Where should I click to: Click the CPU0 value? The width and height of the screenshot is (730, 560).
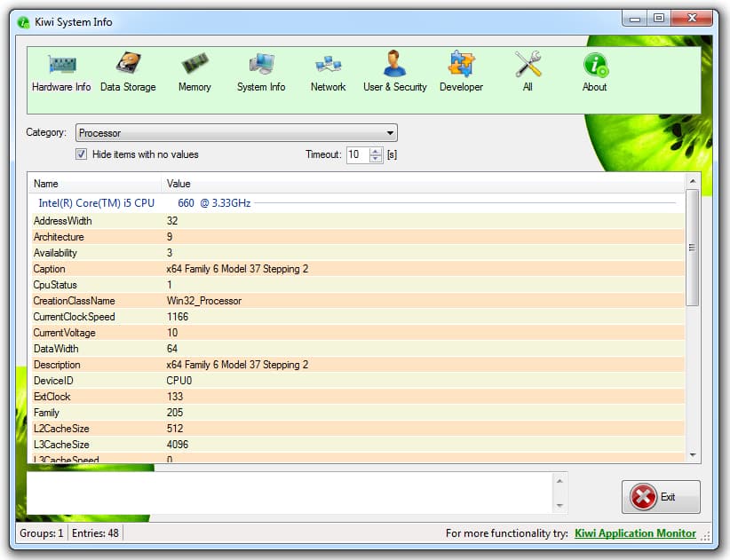point(179,381)
